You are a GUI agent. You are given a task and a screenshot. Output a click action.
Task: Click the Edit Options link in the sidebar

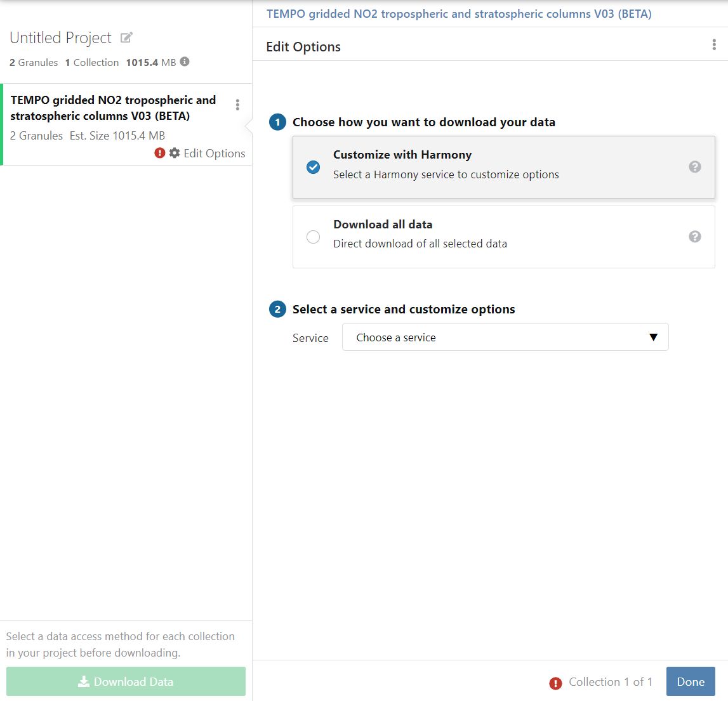pos(214,153)
